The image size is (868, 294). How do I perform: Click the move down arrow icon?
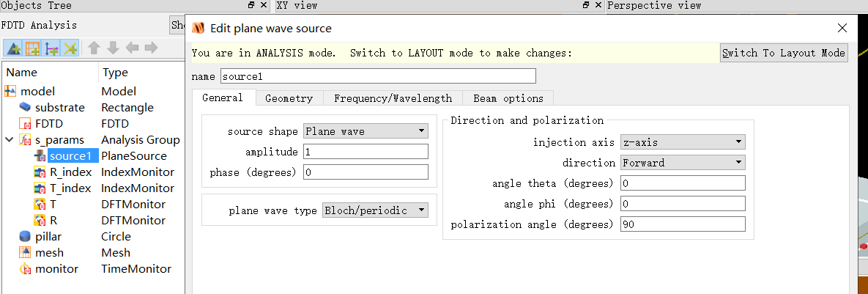click(113, 48)
